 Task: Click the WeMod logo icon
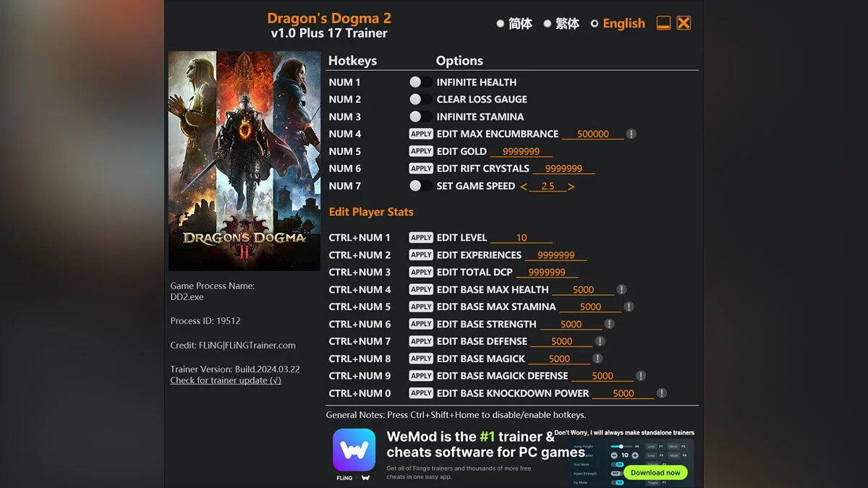click(354, 450)
